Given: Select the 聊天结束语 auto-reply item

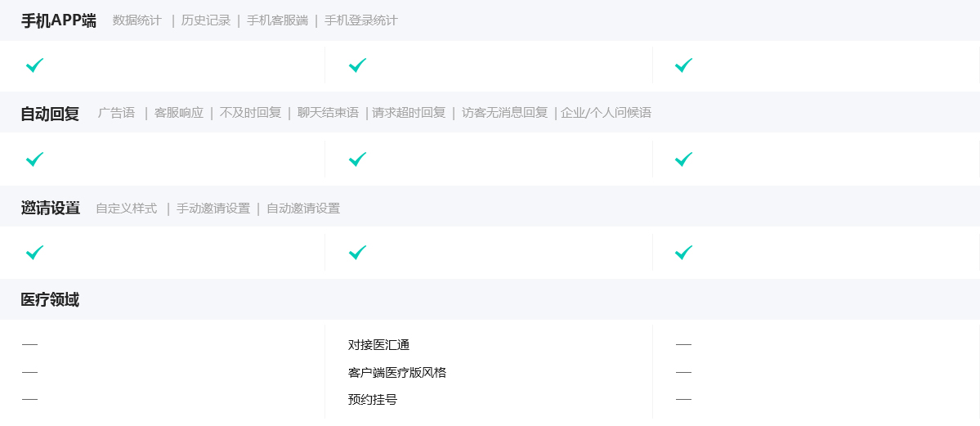Looking at the screenshot, I should point(328,113).
